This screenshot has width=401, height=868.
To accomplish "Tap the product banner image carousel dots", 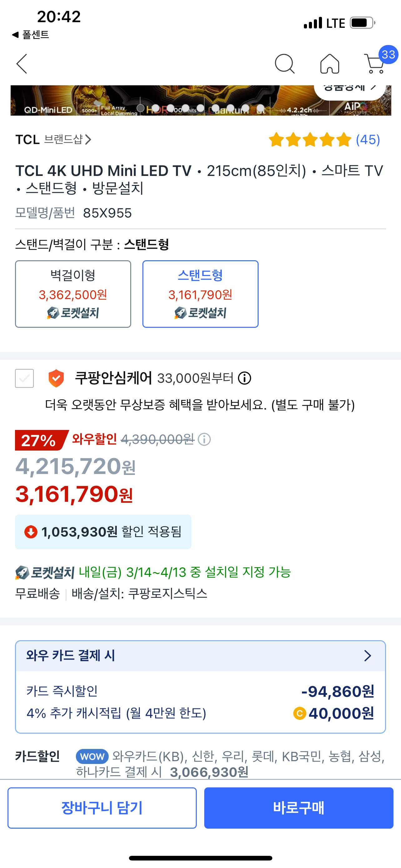I will point(200,108).
